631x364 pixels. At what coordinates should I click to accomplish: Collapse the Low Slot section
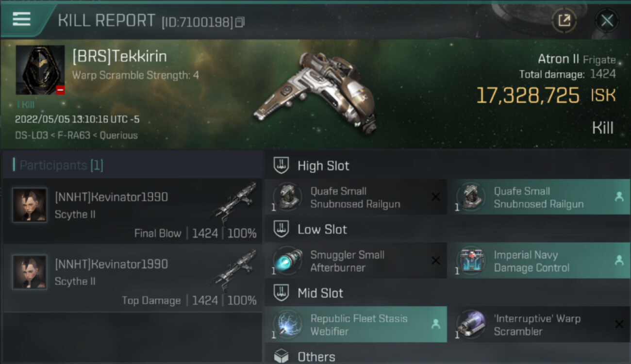322,230
